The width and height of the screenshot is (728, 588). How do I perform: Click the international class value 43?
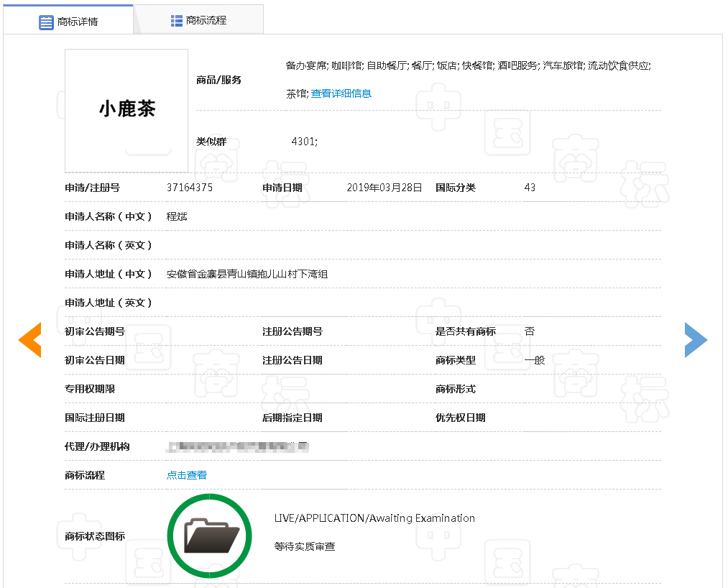tap(530, 188)
